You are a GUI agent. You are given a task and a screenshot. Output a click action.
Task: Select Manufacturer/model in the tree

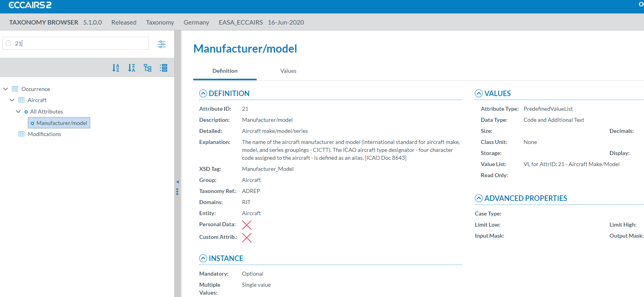(61, 123)
